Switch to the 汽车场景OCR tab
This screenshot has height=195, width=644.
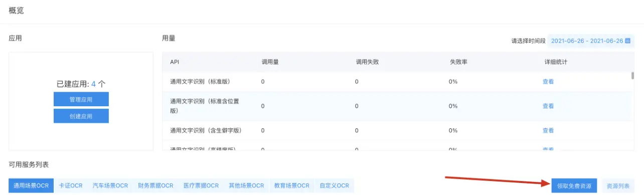(110, 185)
